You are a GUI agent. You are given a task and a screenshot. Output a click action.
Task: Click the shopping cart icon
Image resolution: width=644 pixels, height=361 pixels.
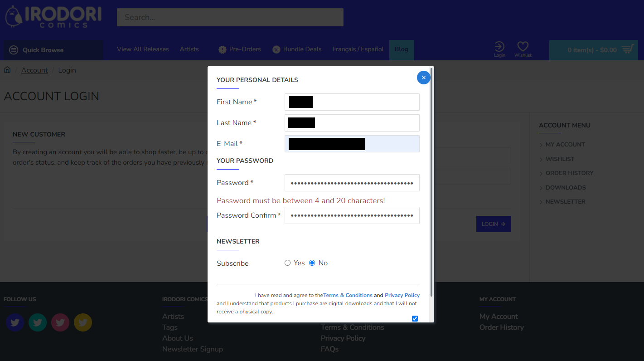627,49
